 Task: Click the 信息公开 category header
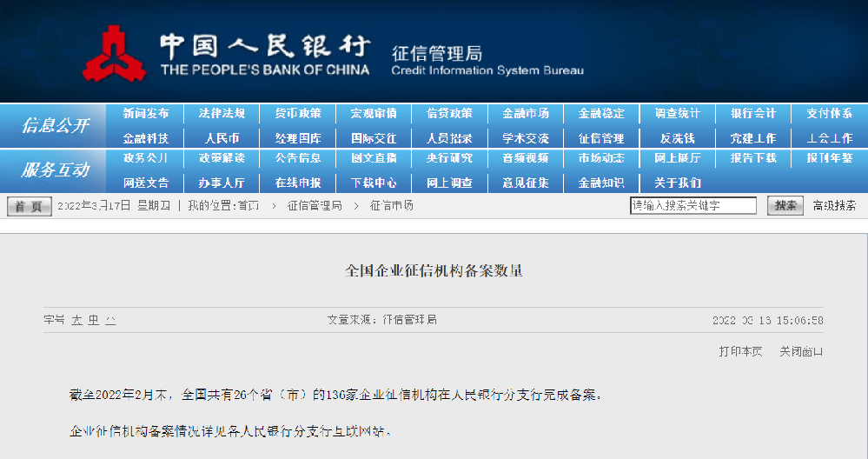55,126
